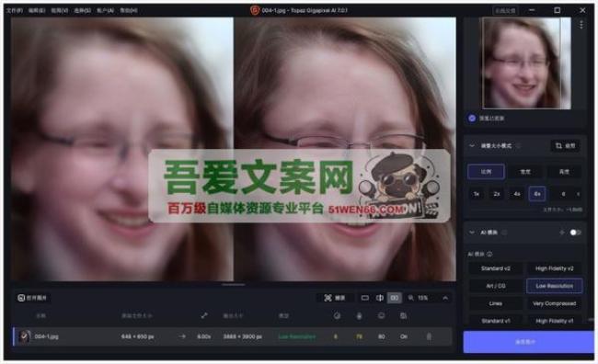Choose the 2x scale option

(x=497, y=194)
